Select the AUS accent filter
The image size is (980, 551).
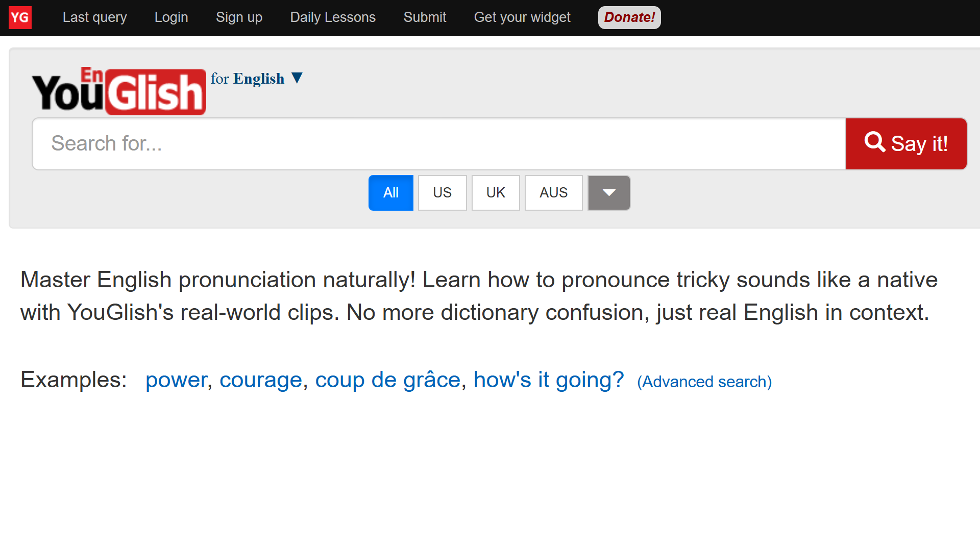(x=554, y=193)
